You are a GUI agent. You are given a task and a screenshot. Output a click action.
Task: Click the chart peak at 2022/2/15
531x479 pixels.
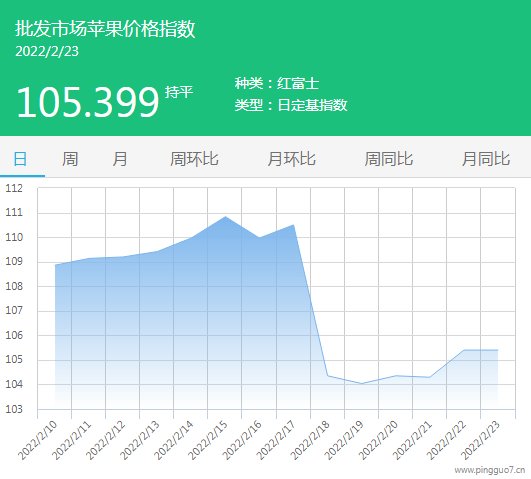pos(226,217)
